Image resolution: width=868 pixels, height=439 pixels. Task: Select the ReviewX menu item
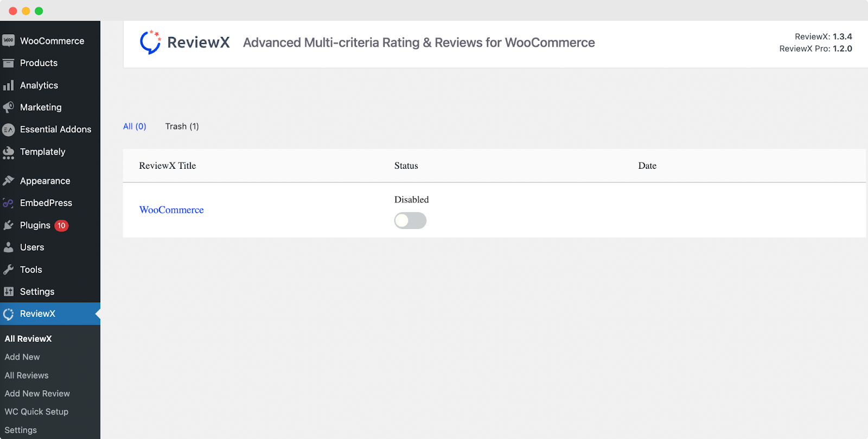[x=37, y=314]
